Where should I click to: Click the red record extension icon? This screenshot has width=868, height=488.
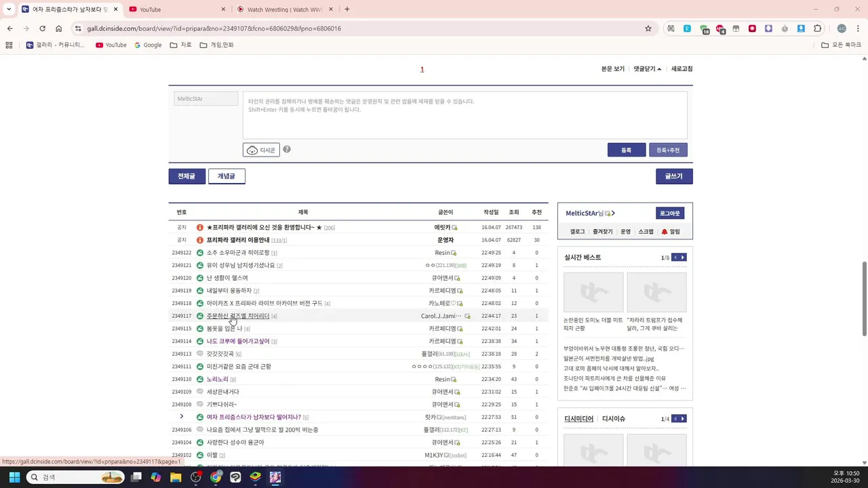click(752, 28)
